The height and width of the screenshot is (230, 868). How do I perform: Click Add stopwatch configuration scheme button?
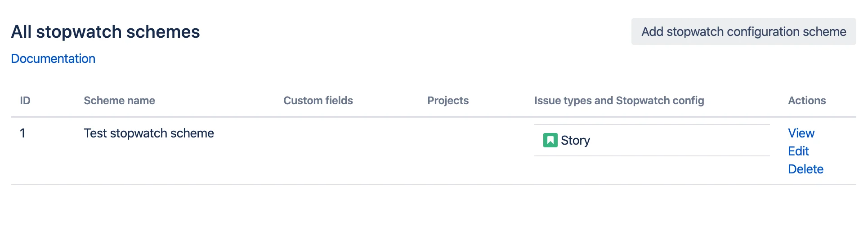[743, 31]
